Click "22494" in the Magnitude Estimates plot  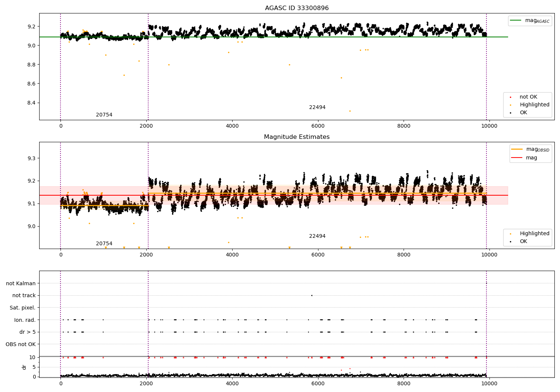pyautogui.click(x=317, y=236)
